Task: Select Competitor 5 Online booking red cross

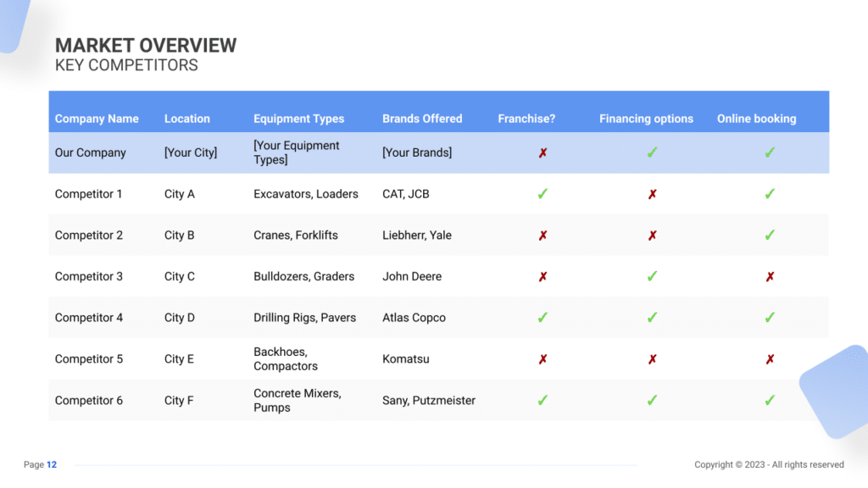Action: point(770,359)
